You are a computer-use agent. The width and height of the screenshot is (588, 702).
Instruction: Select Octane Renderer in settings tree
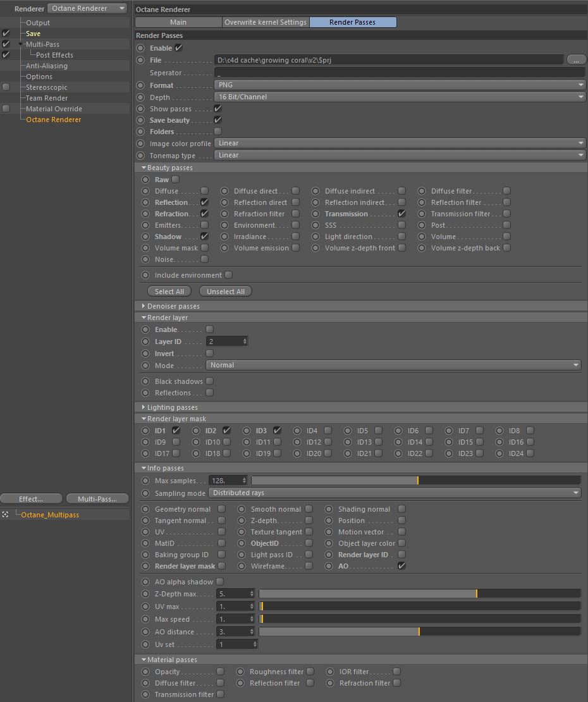pyautogui.click(x=54, y=120)
